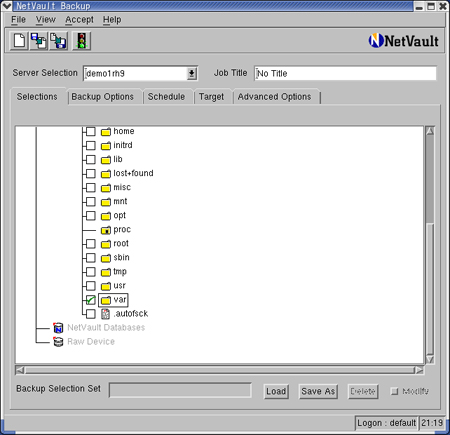Screen dimensions: 450x435
Task: Select the NetVault Databases plugin icon
Action: (58, 328)
